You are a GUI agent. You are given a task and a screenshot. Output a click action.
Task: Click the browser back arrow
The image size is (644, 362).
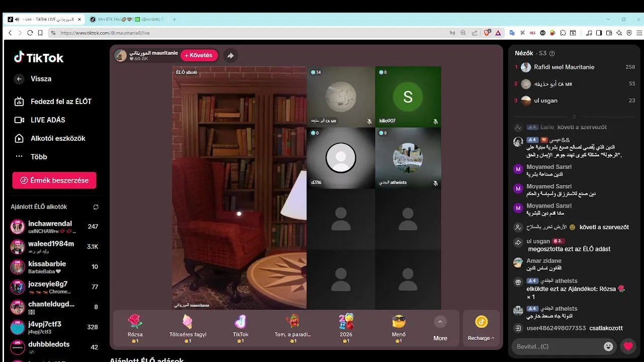click(10, 33)
